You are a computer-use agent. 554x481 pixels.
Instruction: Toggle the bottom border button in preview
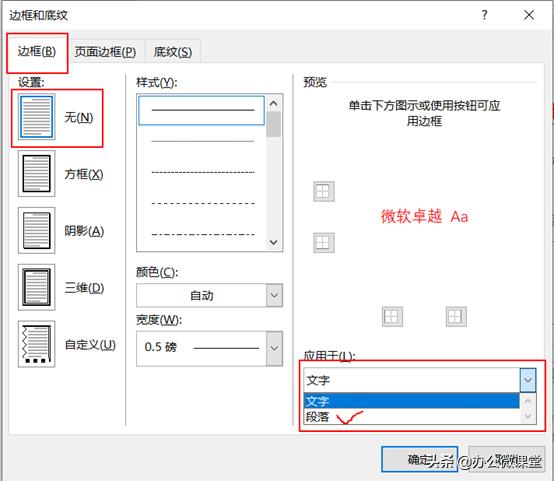pyautogui.click(x=324, y=242)
